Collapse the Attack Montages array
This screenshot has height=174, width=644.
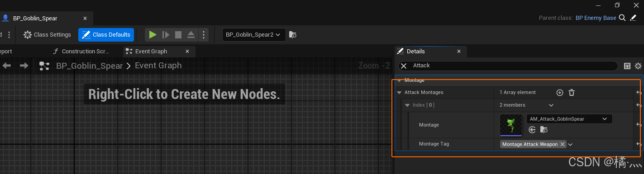pyautogui.click(x=399, y=93)
